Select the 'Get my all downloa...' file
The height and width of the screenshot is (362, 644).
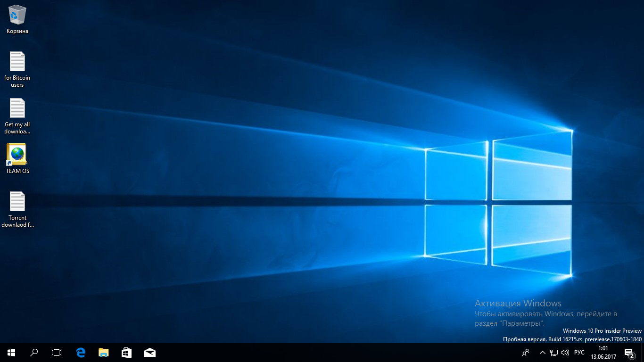(x=17, y=116)
